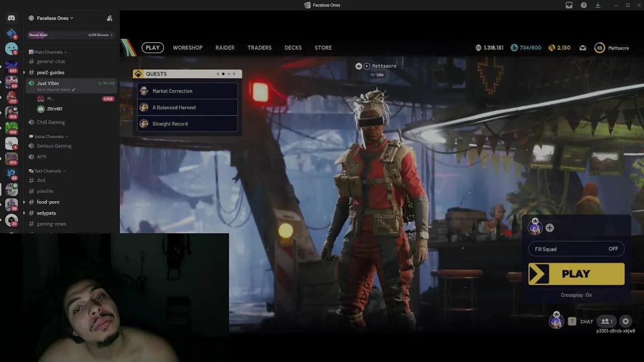The width and height of the screenshot is (644, 362).
Task: Open the in-game mail envelope icon
Action: (583, 48)
